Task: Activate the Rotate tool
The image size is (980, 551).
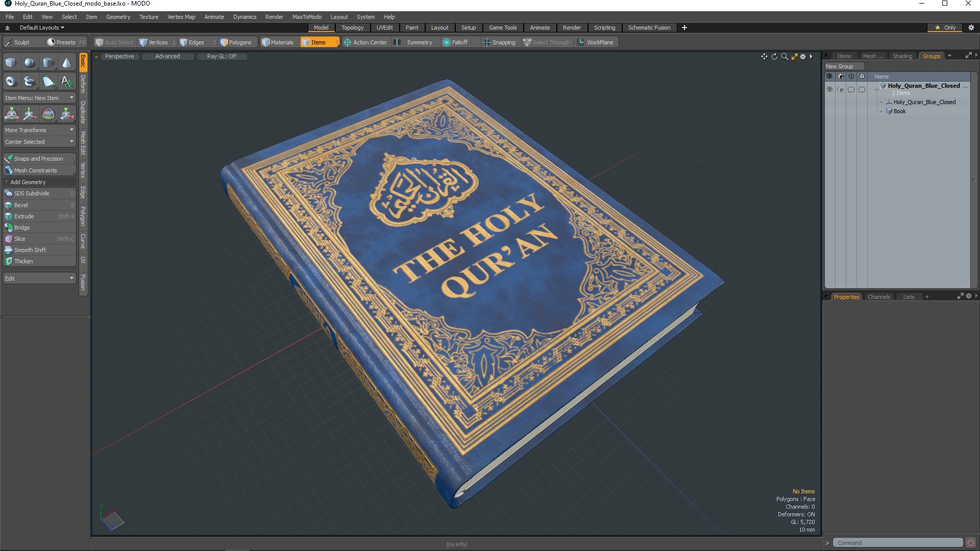Action: coord(48,114)
